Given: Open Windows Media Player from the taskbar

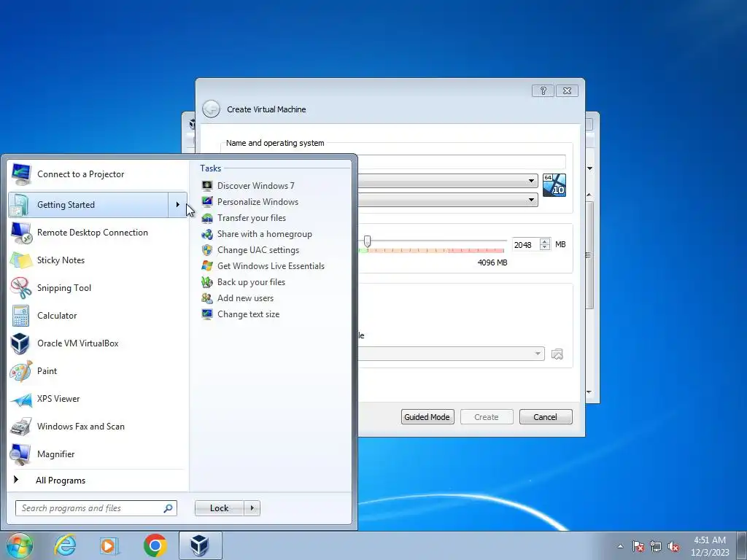Looking at the screenshot, I should [109, 545].
